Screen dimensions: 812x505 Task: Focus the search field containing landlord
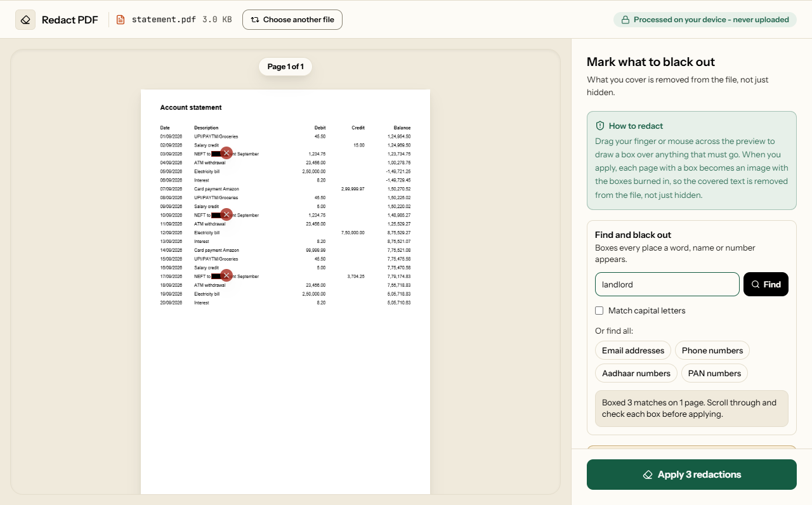tap(667, 284)
